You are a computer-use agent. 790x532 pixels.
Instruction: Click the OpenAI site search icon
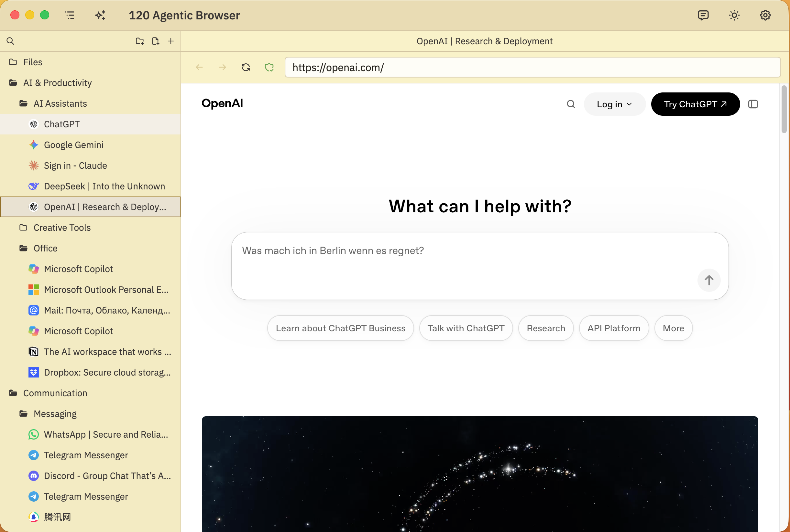point(571,104)
